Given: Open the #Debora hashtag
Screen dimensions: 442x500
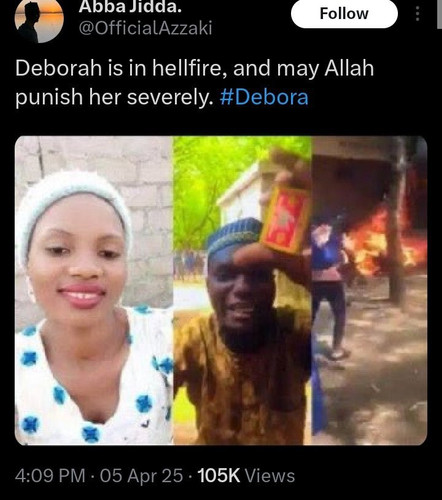Looking at the screenshot, I should point(264,97).
